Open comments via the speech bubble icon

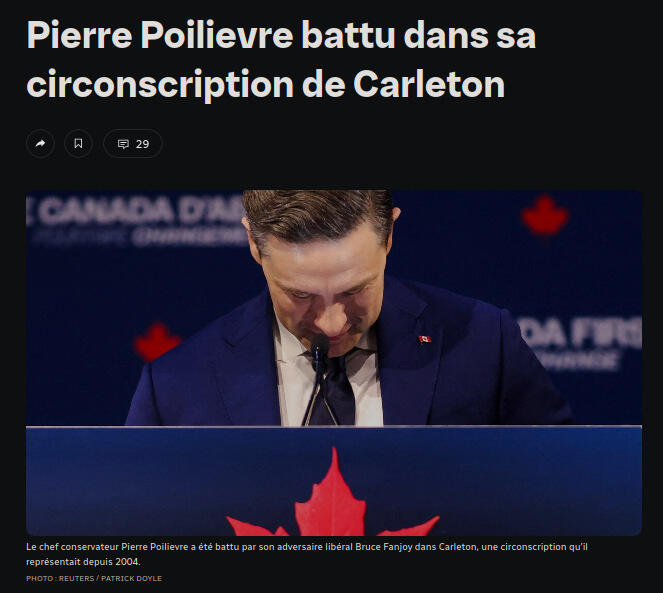(x=123, y=144)
